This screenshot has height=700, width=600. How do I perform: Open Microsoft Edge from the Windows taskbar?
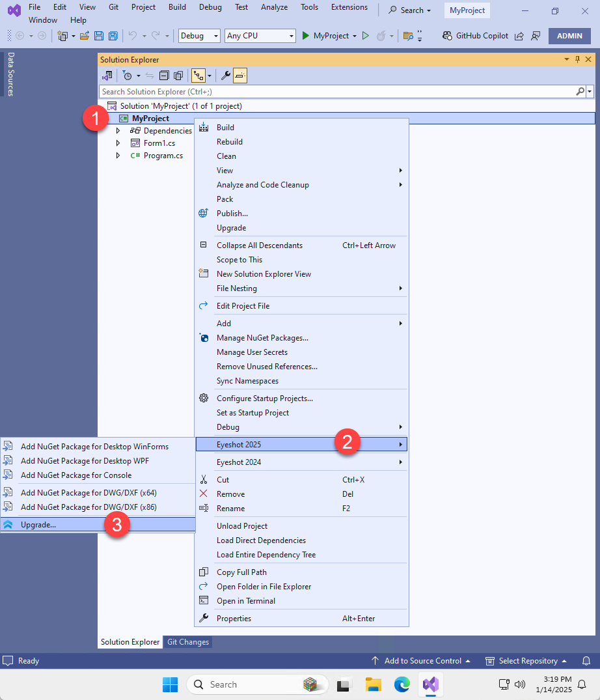[402, 684]
